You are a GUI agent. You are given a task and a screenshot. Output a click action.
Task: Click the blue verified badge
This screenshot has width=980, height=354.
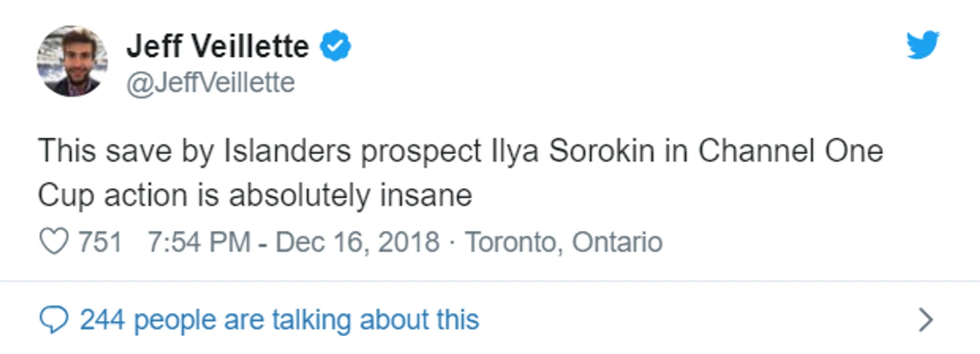click(335, 46)
